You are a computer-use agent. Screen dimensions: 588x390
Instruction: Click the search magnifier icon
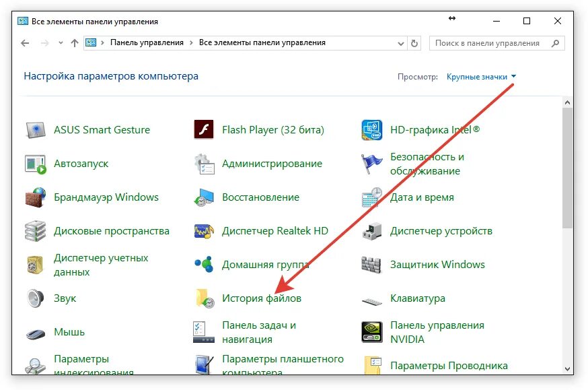tap(556, 44)
